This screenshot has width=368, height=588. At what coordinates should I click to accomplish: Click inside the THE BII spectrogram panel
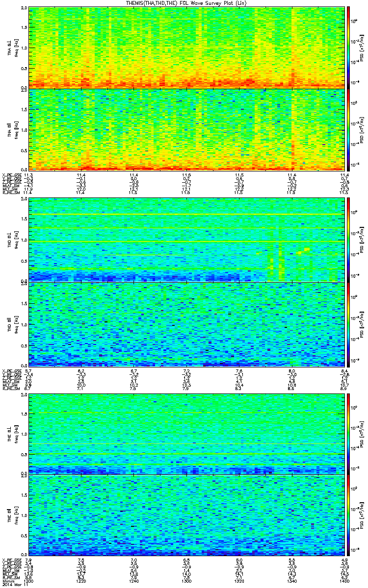point(186,515)
